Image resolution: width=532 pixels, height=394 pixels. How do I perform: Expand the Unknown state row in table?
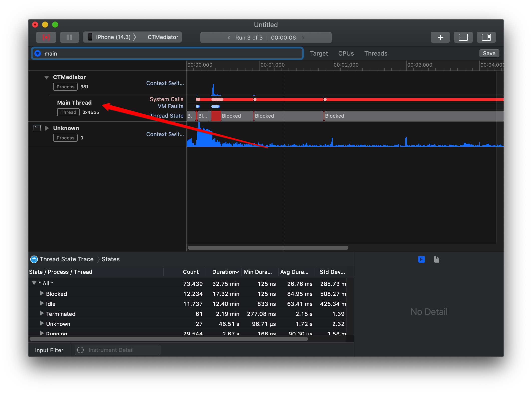click(42, 323)
